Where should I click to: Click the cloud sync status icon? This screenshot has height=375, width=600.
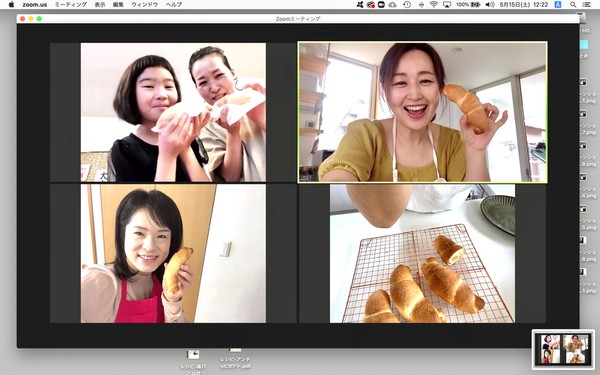(393, 5)
